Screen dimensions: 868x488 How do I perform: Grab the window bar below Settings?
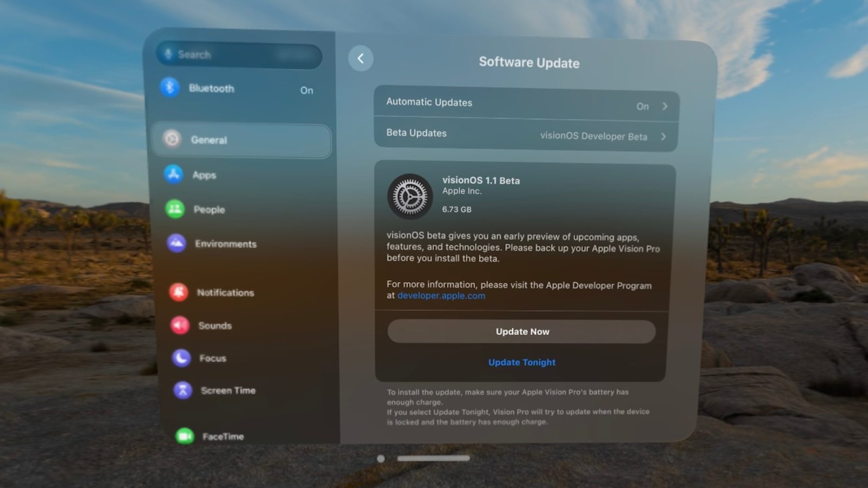coord(433,458)
